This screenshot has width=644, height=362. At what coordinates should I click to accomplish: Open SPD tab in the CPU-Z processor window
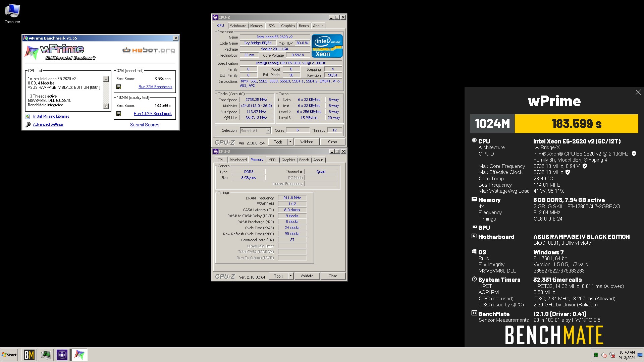[x=272, y=26]
